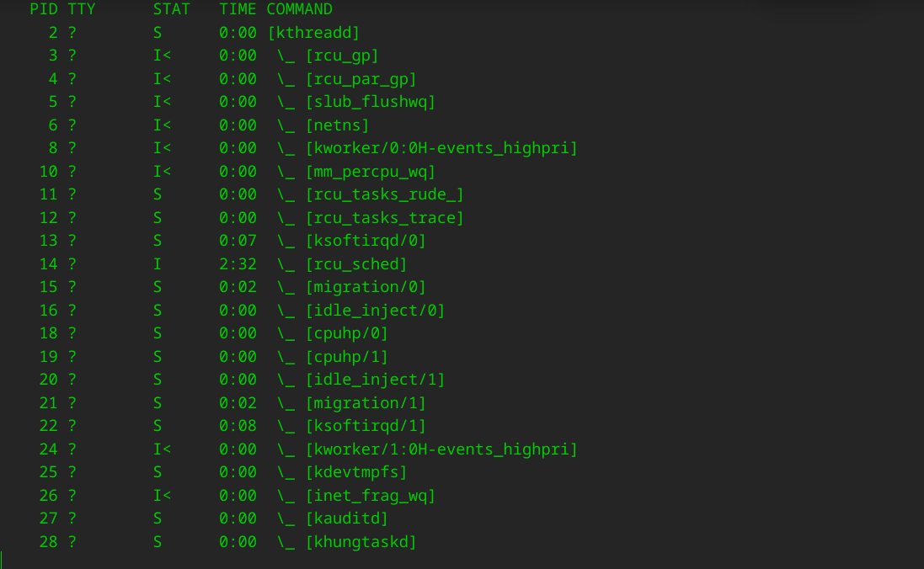The height and width of the screenshot is (569, 924).
Task: Click the COMMAND column header
Action: pyautogui.click(x=299, y=9)
